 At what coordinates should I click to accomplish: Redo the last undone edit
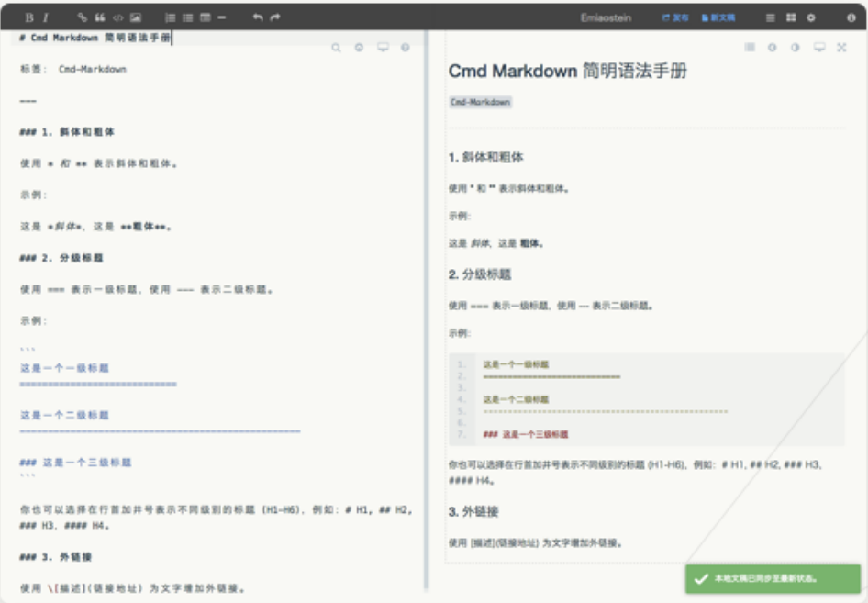[x=275, y=17]
